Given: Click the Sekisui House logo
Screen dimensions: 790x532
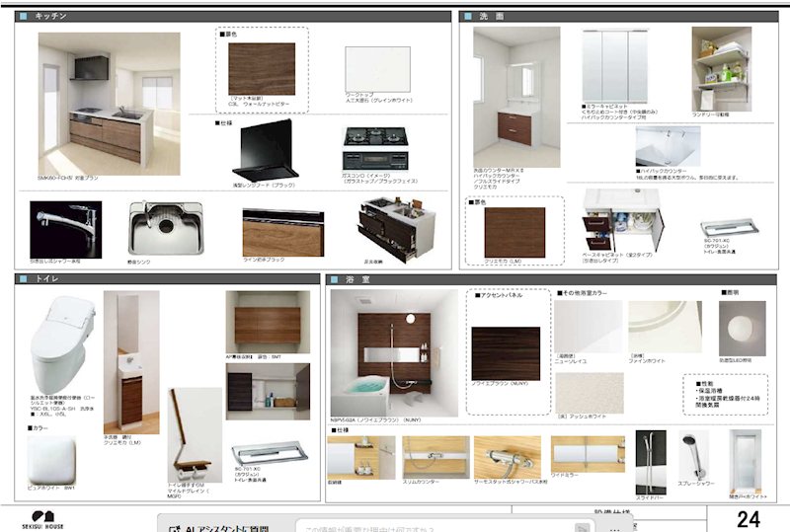Looking at the screenshot, I should coord(42,519).
